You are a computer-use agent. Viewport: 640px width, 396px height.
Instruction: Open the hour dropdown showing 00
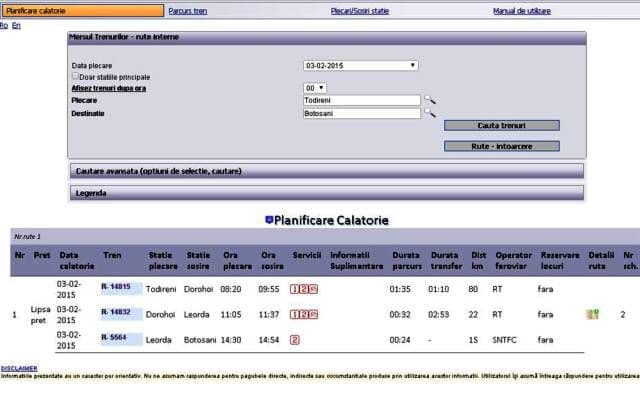(x=315, y=88)
